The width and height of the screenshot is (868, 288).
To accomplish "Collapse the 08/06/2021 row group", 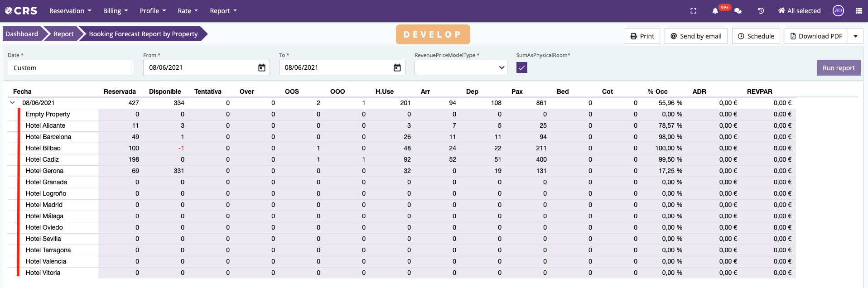I will (12, 103).
